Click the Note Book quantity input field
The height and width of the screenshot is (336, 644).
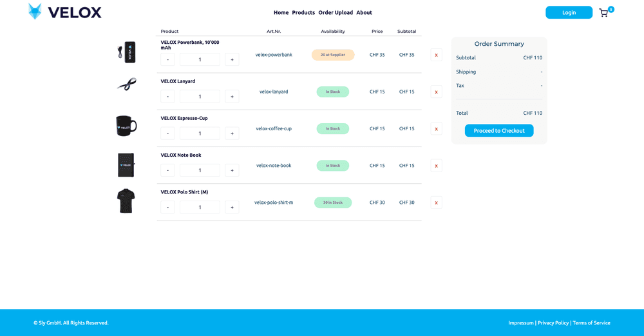coord(200,170)
